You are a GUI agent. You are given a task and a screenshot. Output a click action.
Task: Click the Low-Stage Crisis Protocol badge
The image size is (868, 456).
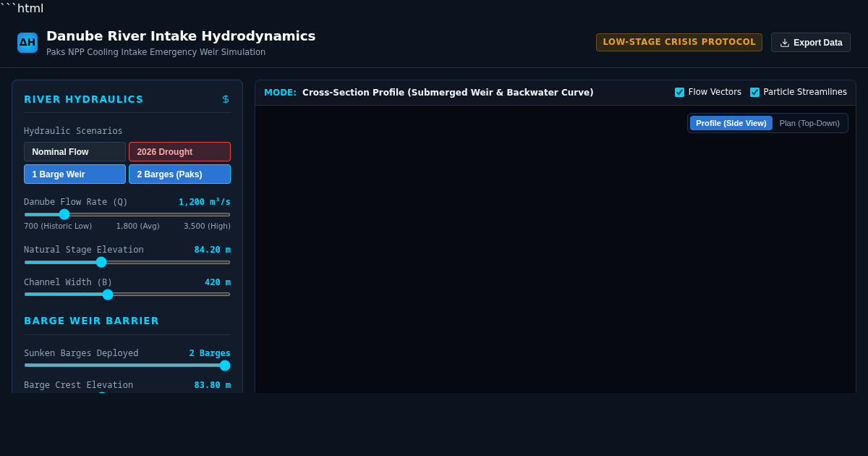pos(679,42)
